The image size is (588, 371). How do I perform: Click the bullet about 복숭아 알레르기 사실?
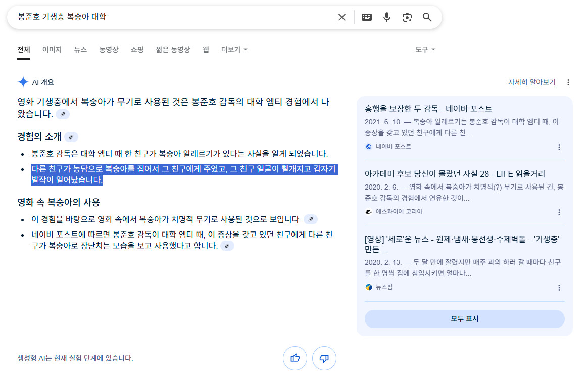coord(180,154)
